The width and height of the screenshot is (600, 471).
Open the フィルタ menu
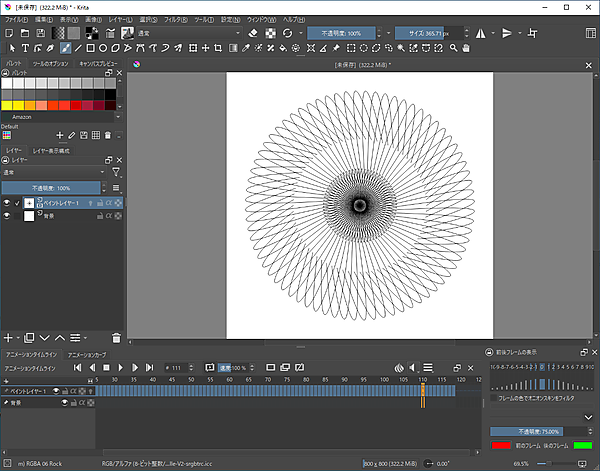175,19
